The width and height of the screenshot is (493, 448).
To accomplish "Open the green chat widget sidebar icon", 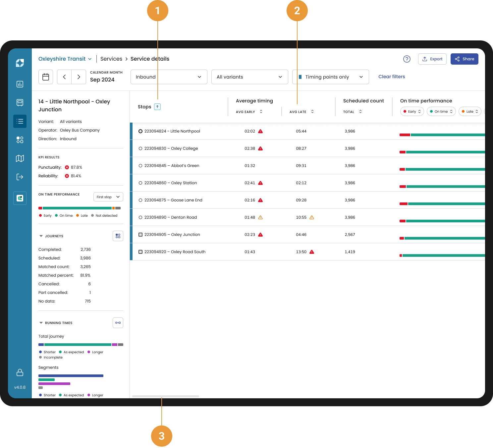I will pos(20,198).
